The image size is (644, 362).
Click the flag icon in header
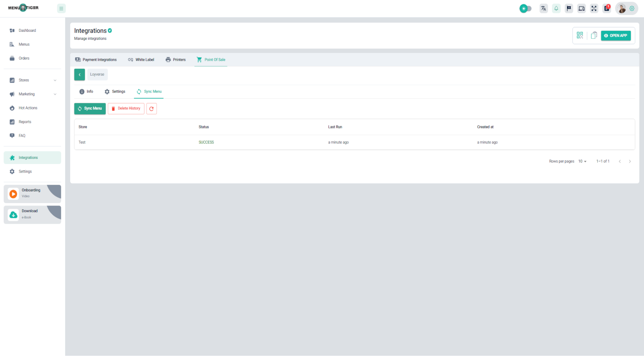(569, 8)
